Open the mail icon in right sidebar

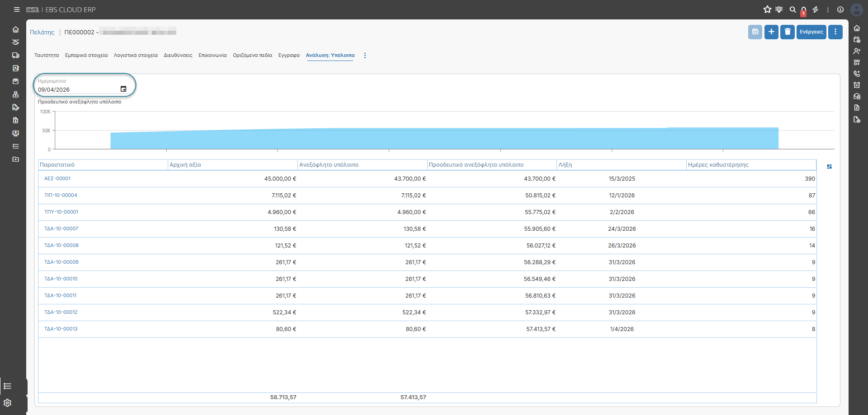point(857,96)
